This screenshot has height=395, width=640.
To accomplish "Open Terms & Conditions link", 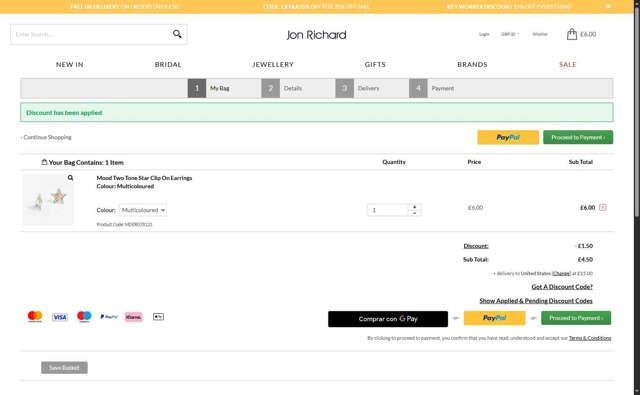I will (590, 338).
